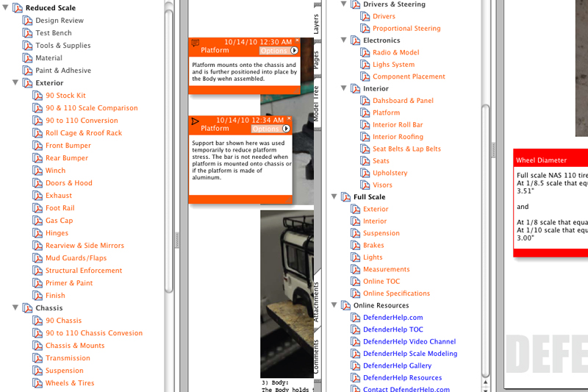Click the bookmark icon next to Hinges
This screenshot has height=392, width=588.
pos(37,233)
